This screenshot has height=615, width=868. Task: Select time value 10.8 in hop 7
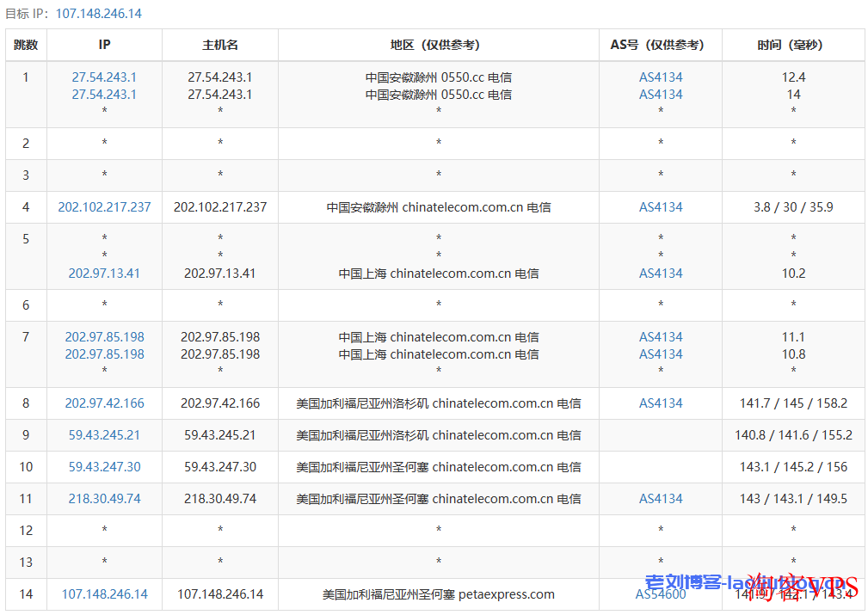coord(793,354)
